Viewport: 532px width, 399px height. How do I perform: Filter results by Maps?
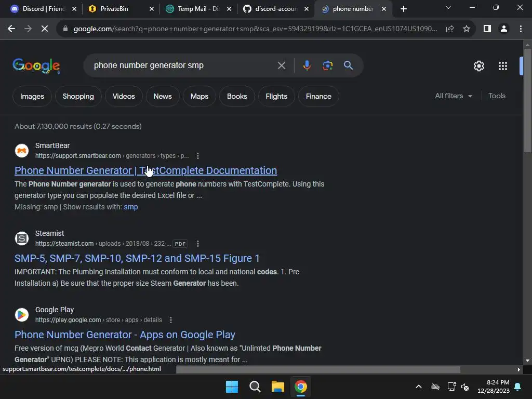pos(199,96)
